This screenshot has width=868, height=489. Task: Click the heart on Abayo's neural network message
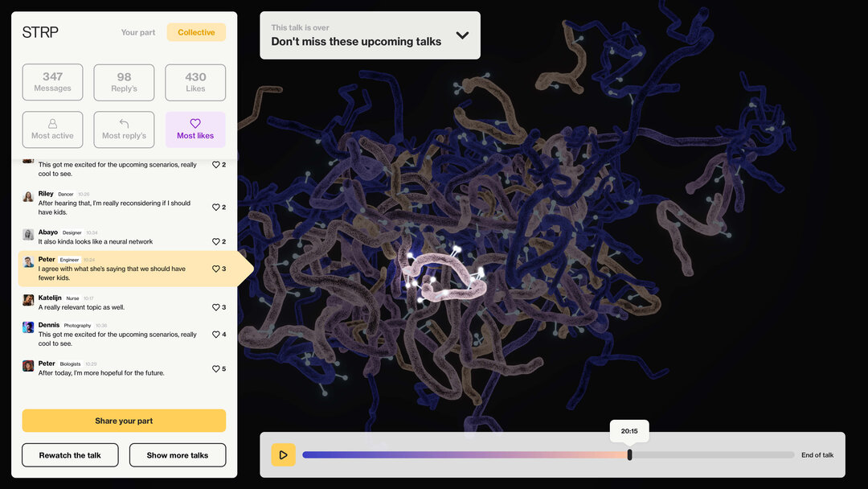pyautogui.click(x=216, y=241)
